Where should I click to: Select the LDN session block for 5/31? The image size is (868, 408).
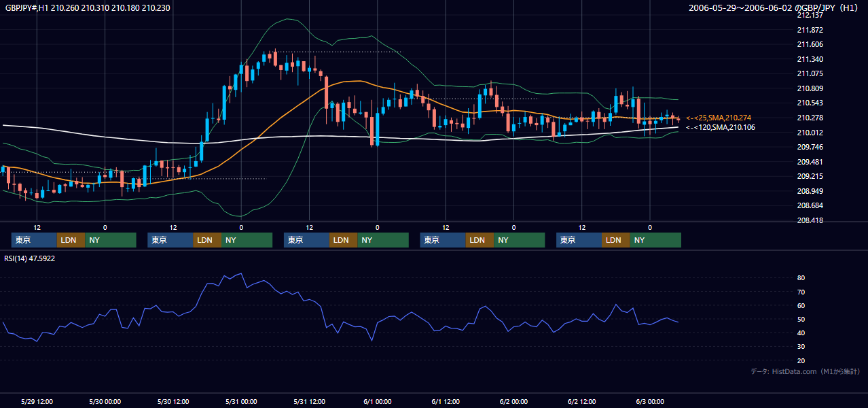click(x=344, y=240)
